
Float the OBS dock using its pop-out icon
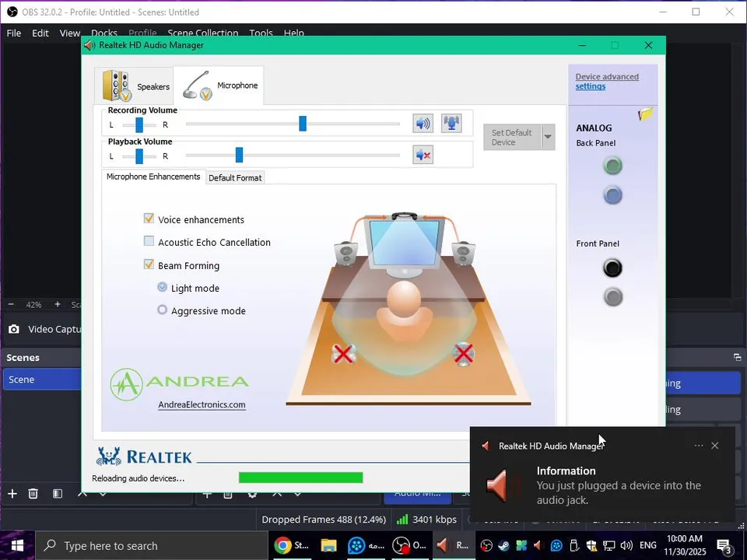click(737, 357)
